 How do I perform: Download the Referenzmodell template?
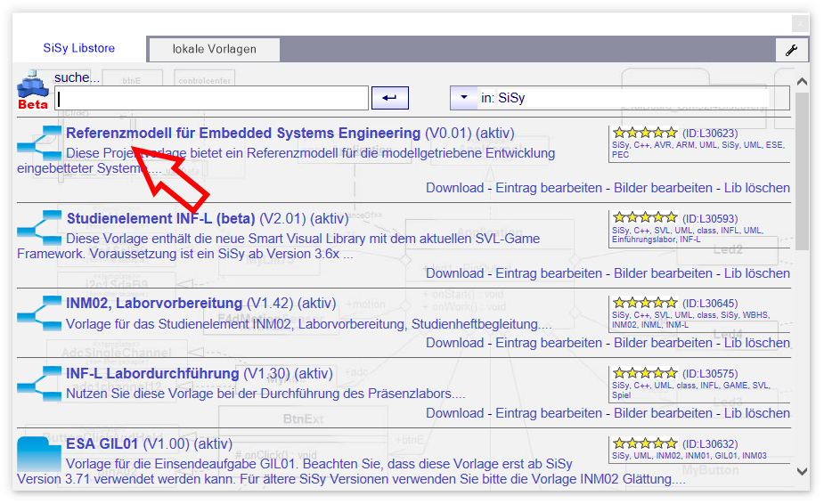coord(454,188)
